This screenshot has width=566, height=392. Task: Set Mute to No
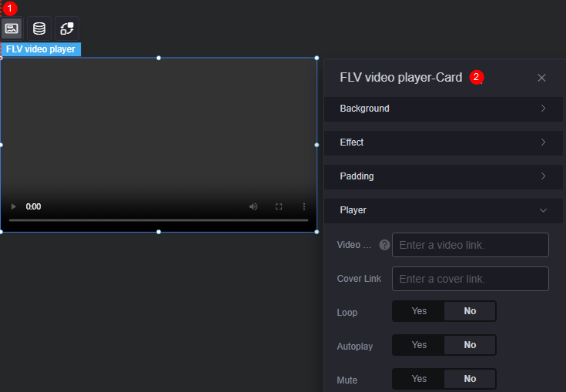point(470,379)
